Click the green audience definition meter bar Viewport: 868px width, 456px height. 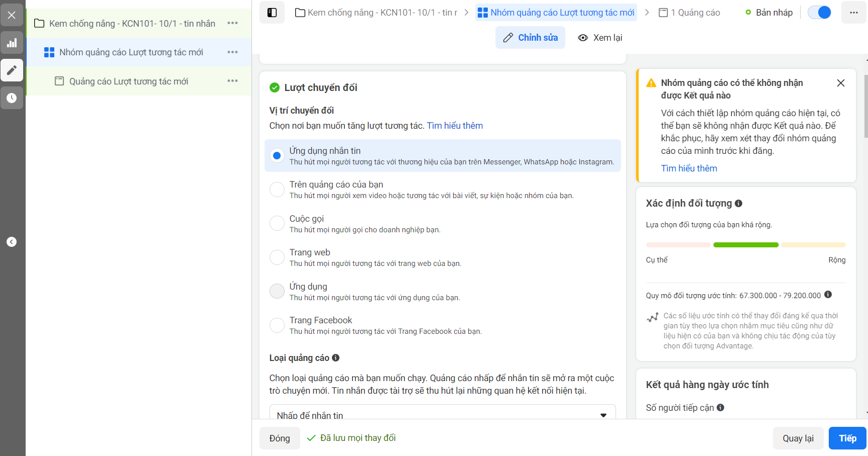746,245
